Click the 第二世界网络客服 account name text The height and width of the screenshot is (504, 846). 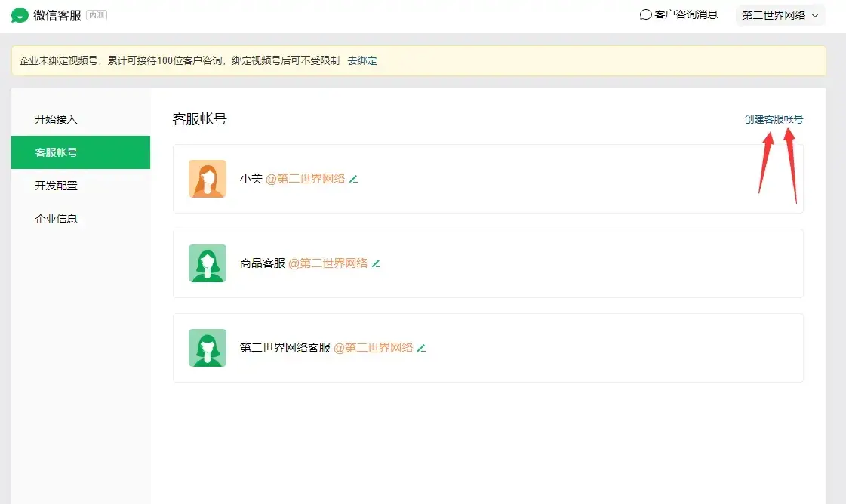(x=285, y=348)
